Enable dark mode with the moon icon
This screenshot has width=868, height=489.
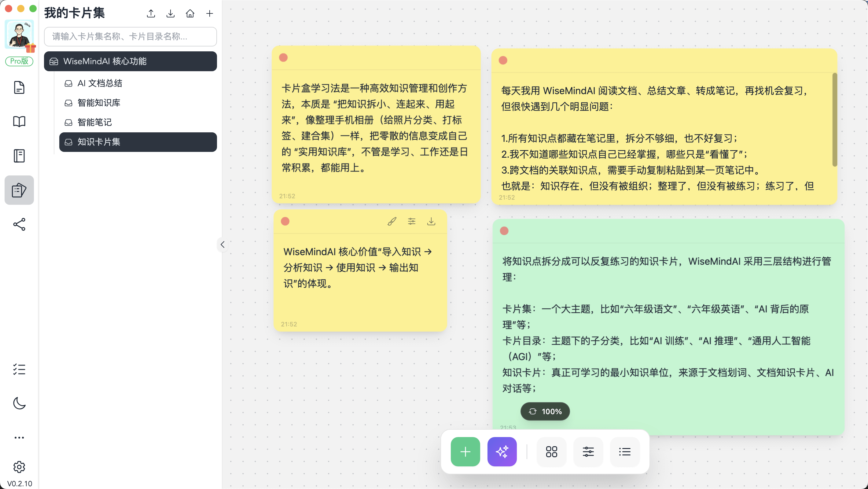[19, 403]
